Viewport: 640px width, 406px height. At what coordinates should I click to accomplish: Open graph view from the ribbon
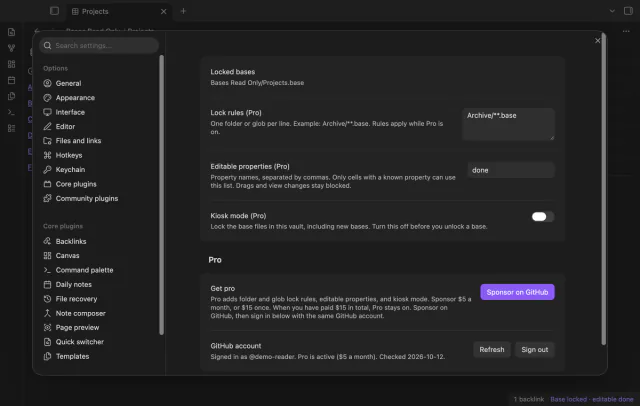point(11,48)
